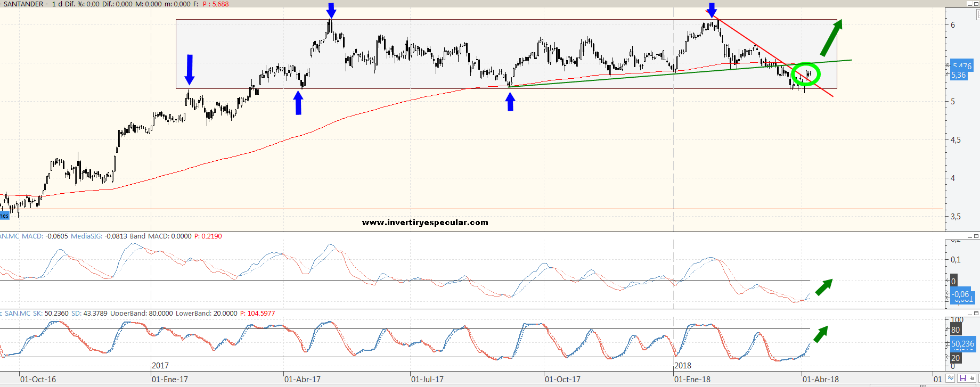This screenshot has height=387, width=980.
Task: Click the MediaSIG label in the MACD header
Action: coord(86,236)
